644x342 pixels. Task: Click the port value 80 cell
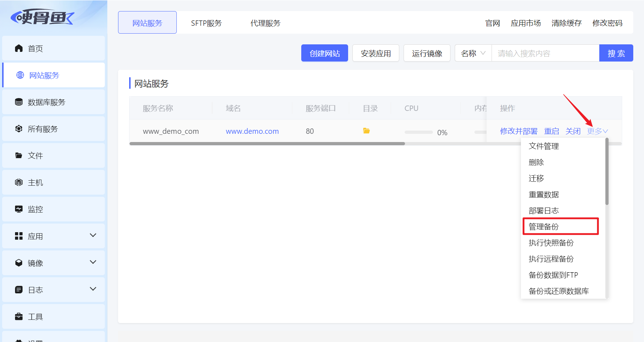(x=310, y=131)
